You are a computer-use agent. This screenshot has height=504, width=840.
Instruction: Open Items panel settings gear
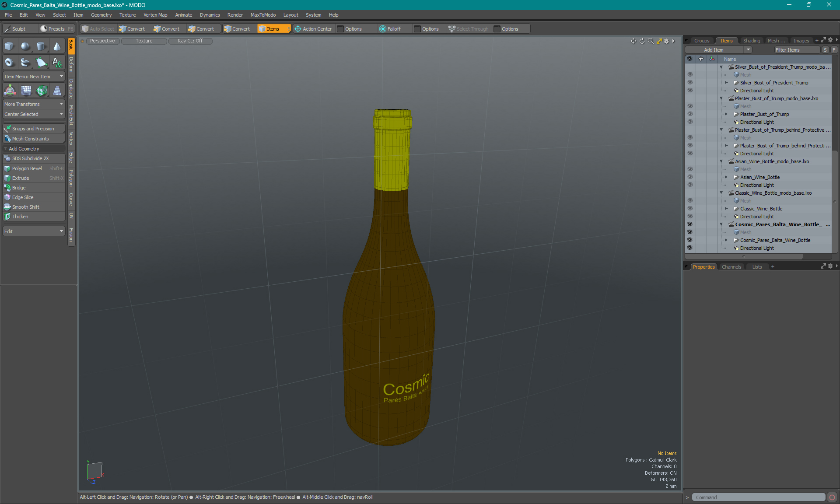[830, 40]
